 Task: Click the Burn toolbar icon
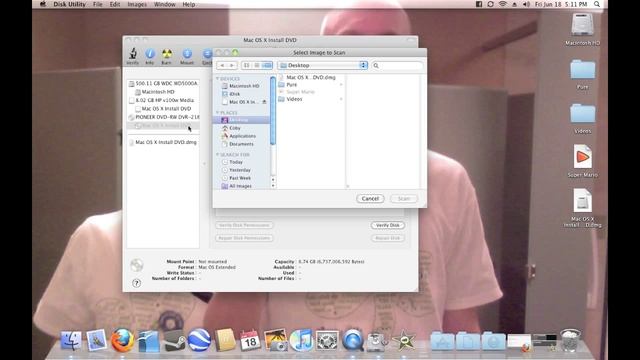167,56
